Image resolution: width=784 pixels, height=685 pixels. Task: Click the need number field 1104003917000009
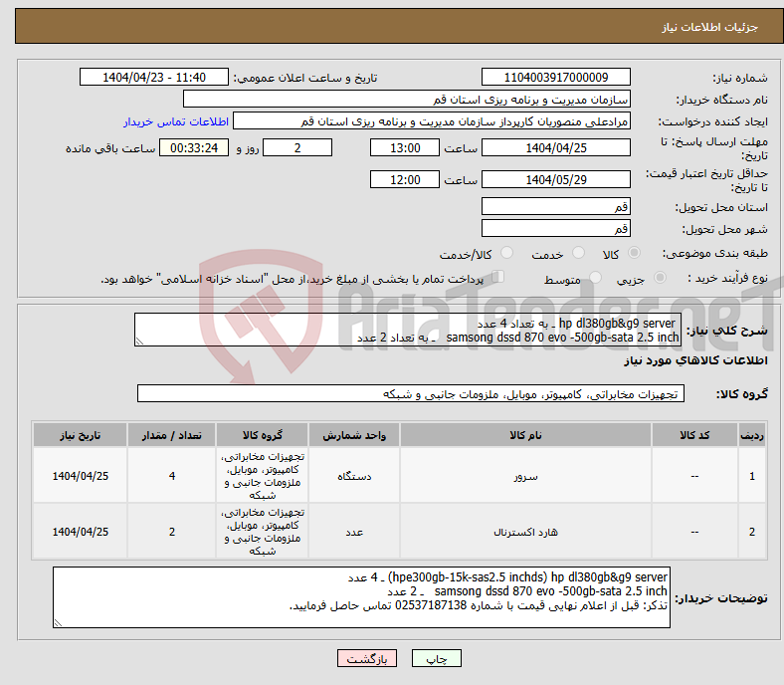[555, 77]
